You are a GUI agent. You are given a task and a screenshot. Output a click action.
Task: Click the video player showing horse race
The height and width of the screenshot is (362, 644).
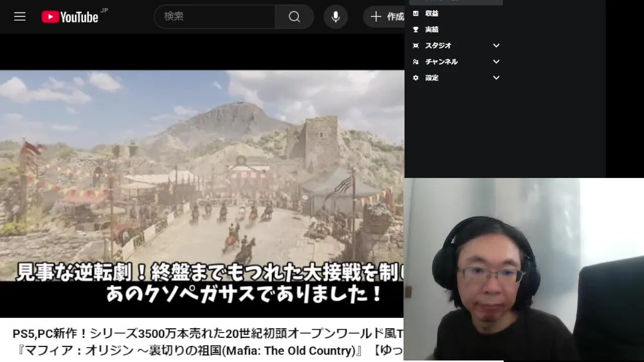202,176
